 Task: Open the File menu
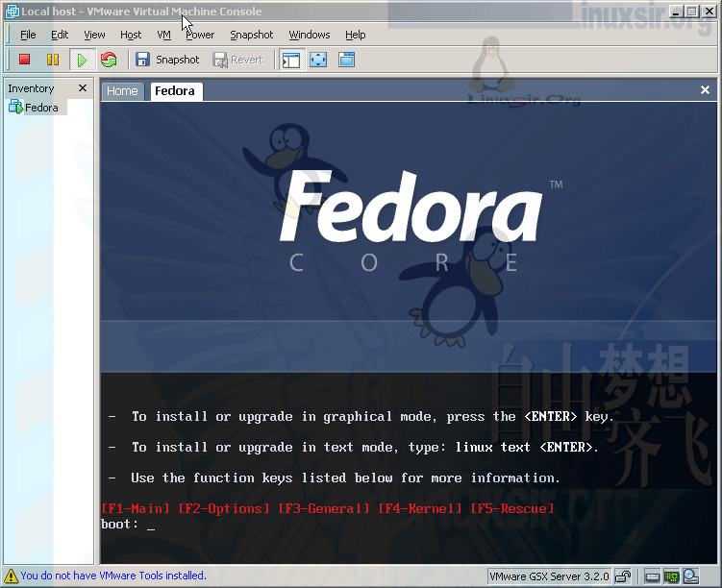(x=28, y=35)
